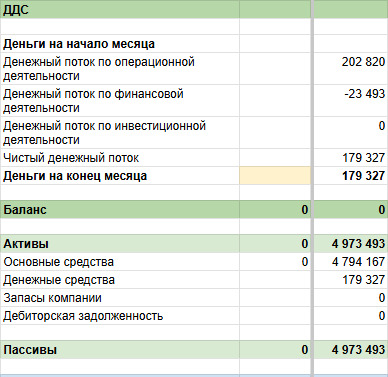Viewport: 388px width, 377px height.
Task: Click the Деньги на начало месяца label
Action: coord(79,44)
